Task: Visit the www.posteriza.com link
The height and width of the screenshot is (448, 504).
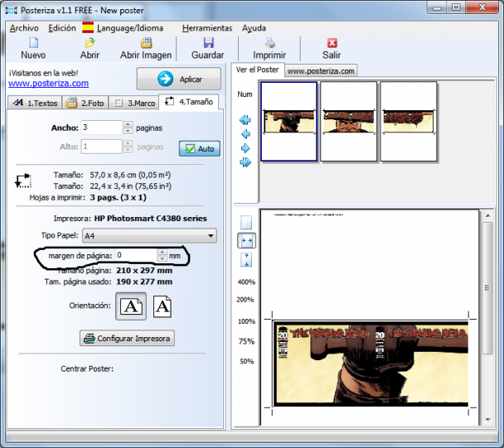Action: pyautogui.click(x=48, y=83)
